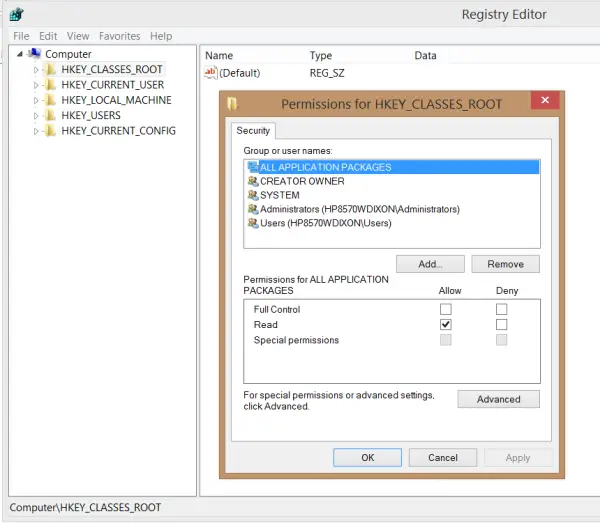
Task: Click the Administrators group icon
Action: pos(253,209)
